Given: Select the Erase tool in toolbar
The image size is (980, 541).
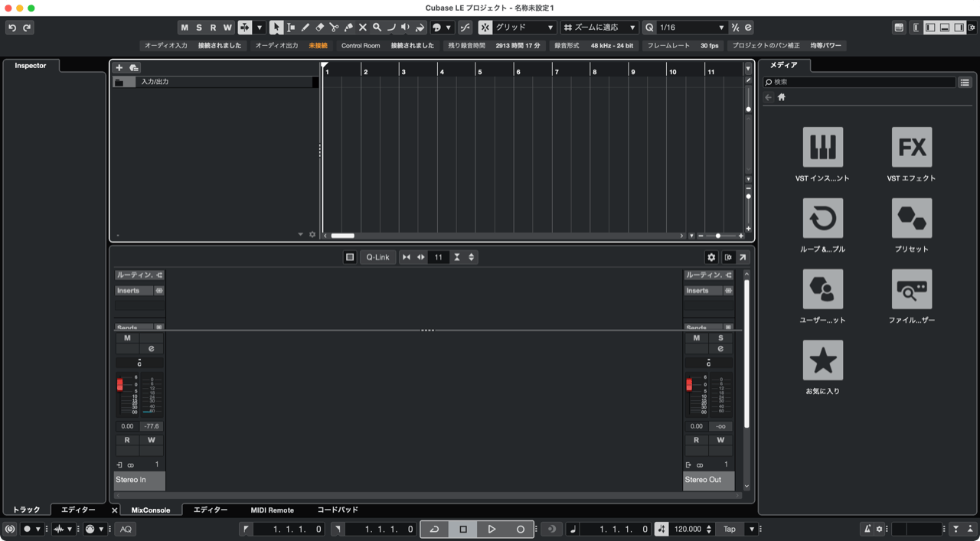Looking at the screenshot, I should click(319, 28).
